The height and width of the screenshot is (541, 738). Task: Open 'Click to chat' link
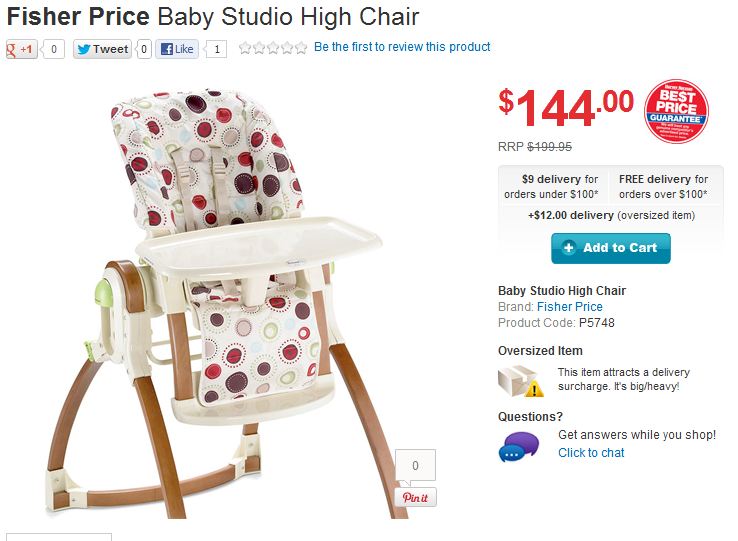[591, 453]
